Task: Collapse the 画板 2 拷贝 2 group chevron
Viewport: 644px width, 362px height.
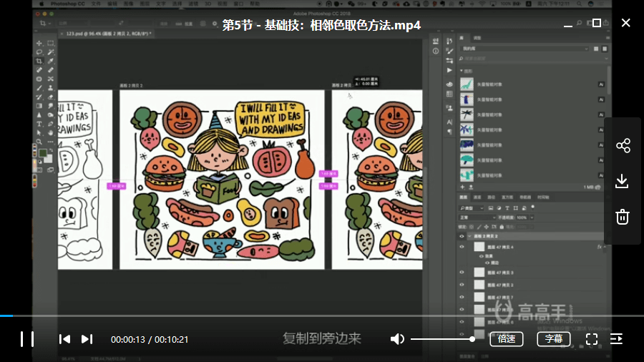Action: (x=469, y=236)
